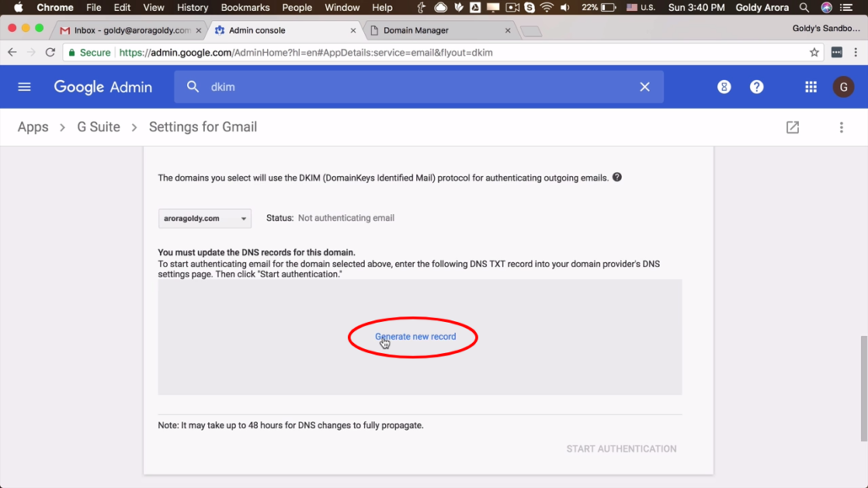Open the Help question mark icon
The width and height of the screenshot is (868, 488).
click(757, 87)
